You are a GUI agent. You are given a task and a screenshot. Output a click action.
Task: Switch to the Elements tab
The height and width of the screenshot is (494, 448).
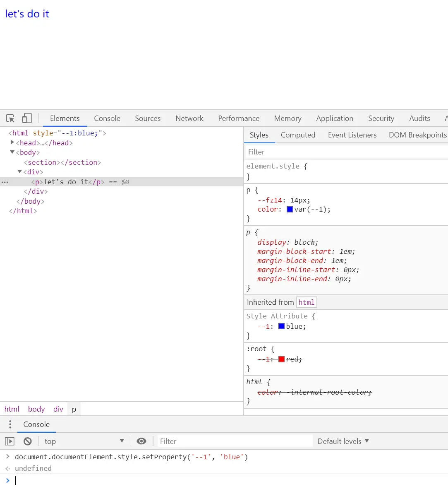(x=65, y=118)
